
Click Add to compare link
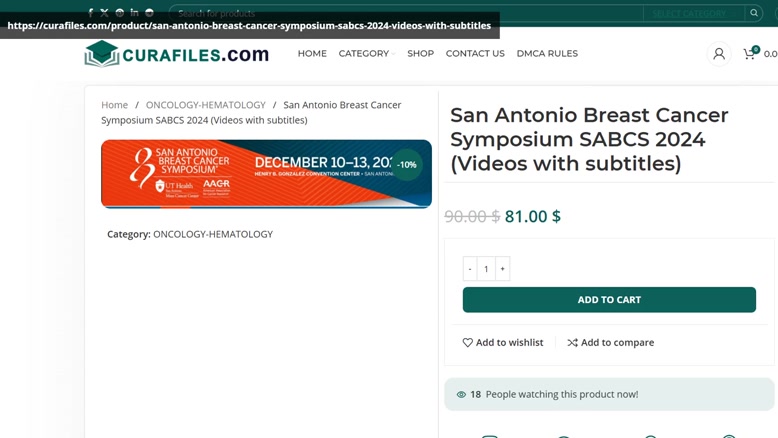[611, 342]
